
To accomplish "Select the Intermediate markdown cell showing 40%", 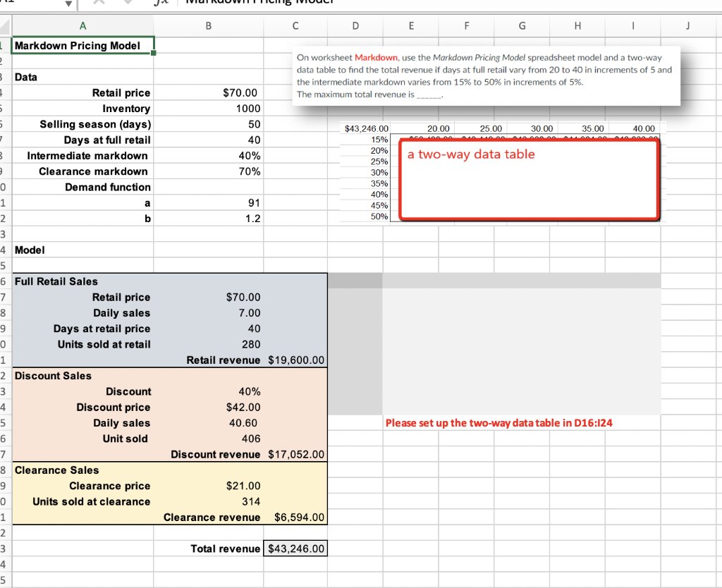I will pos(208,155).
